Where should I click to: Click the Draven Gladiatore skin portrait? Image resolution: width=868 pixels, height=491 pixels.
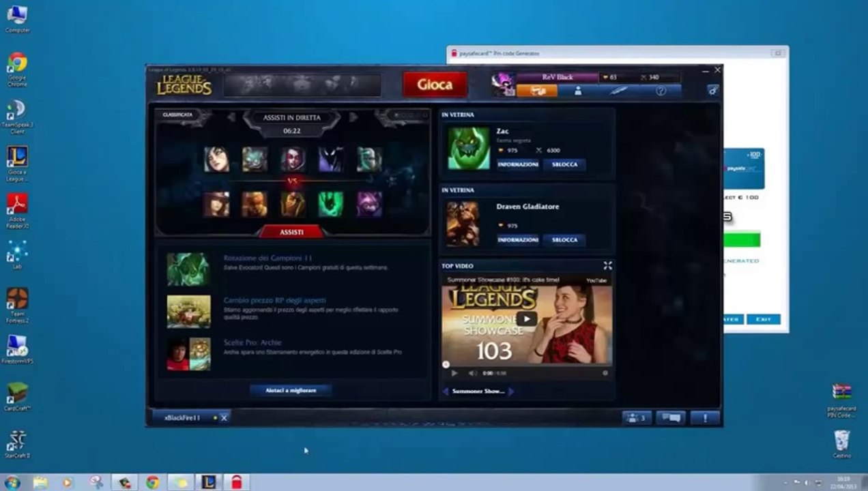pos(463,224)
